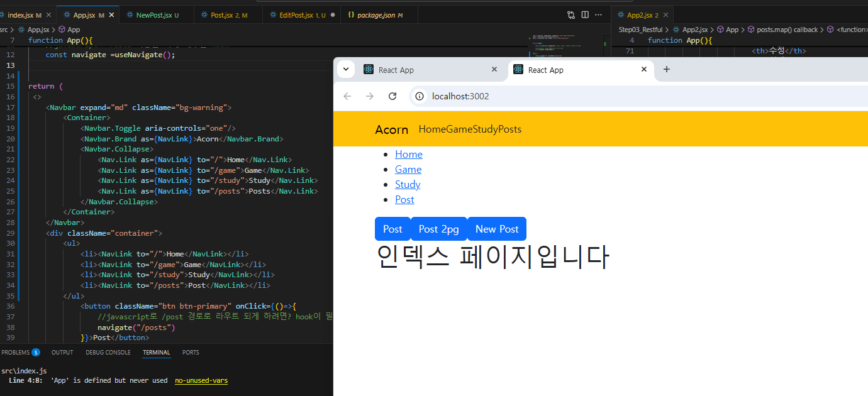
Task: Click Game in the yellow navbar
Action: (459, 129)
